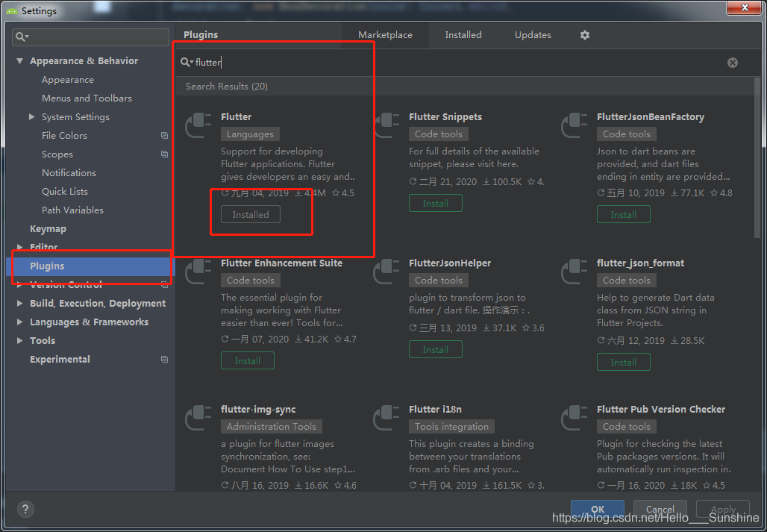Screen dimensions: 767x532
Task: Click the Flutter i18n plugin icon
Action: pos(386,419)
